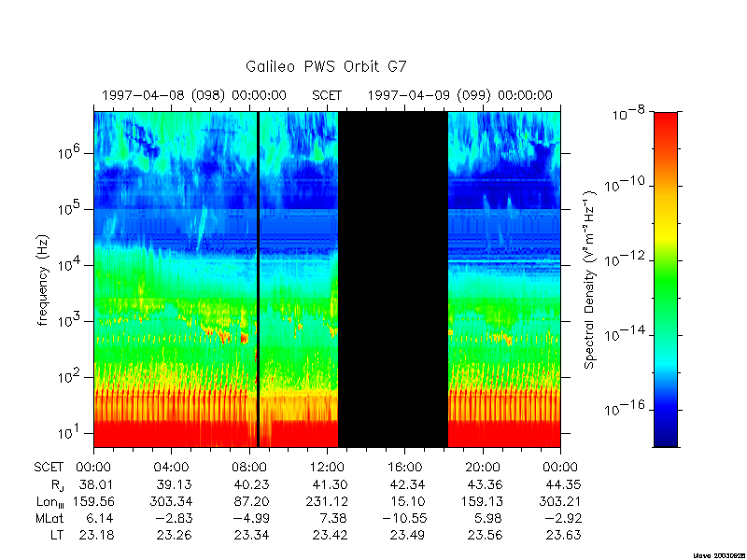Click the '16:00' SCET time value
Screen dimensions: 747x560
[x=404, y=468]
